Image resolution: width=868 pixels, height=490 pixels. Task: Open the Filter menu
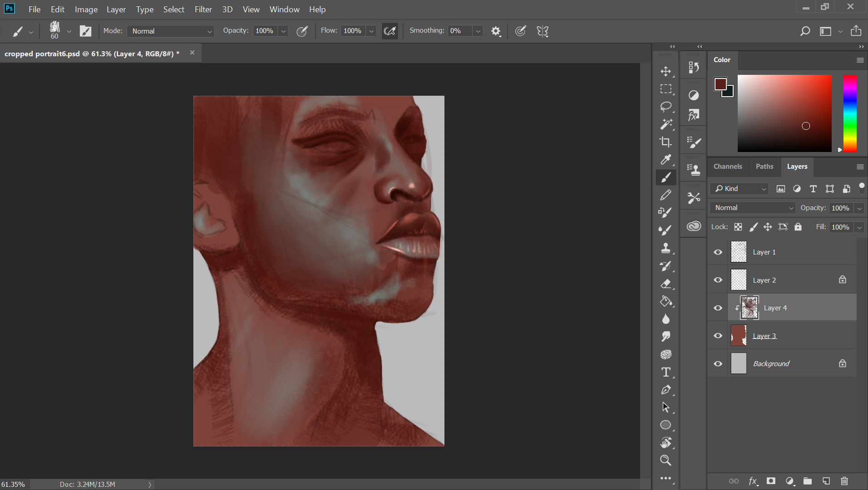tap(203, 9)
